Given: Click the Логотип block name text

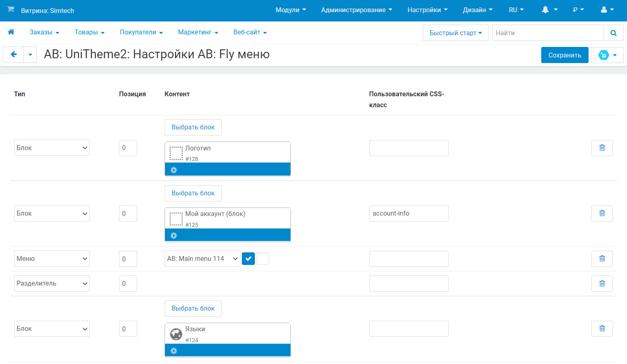Looking at the screenshot, I should pyautogui.click(x=198, y=148).
